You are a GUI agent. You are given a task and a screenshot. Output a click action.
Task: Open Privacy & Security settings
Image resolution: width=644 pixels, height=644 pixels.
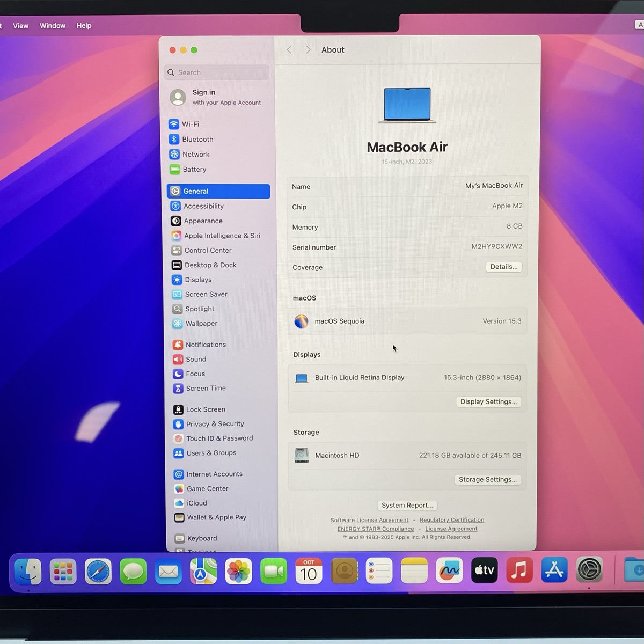209,424
